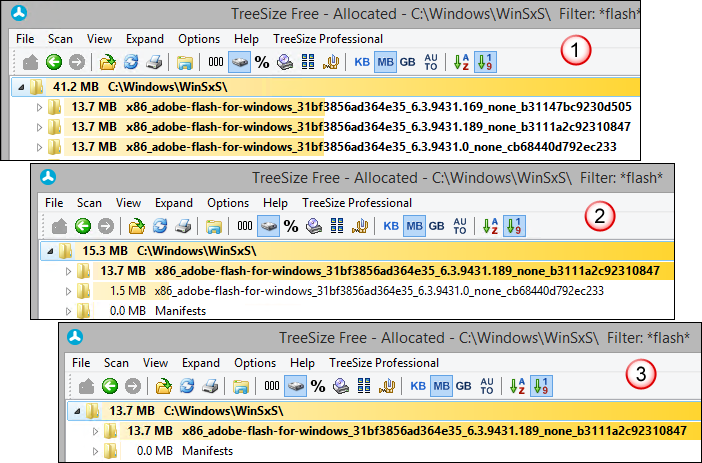The image size is (702, 463).
Task: Click treemap chart icon in window 1
Action: tap(308, 62)
